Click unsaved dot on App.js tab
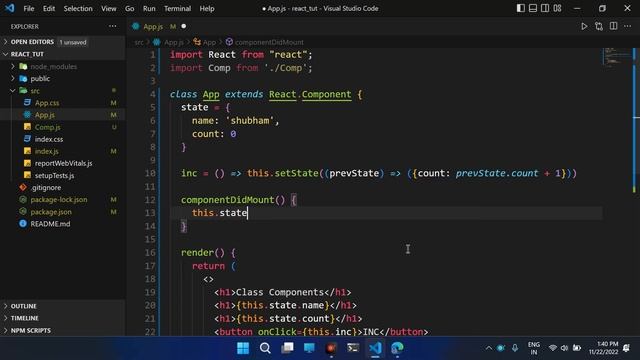The height and width of the screenshot is (360, 640). click(184, 26)
